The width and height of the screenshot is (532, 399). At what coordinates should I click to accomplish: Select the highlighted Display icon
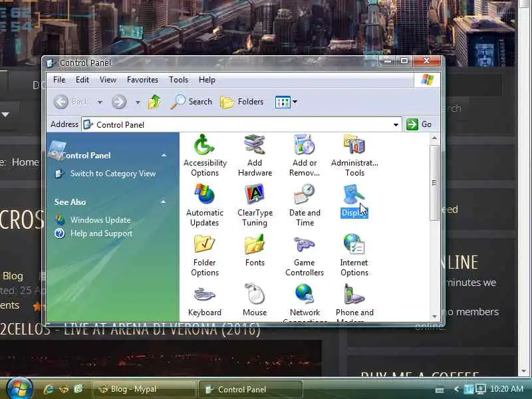click(354, 201)
